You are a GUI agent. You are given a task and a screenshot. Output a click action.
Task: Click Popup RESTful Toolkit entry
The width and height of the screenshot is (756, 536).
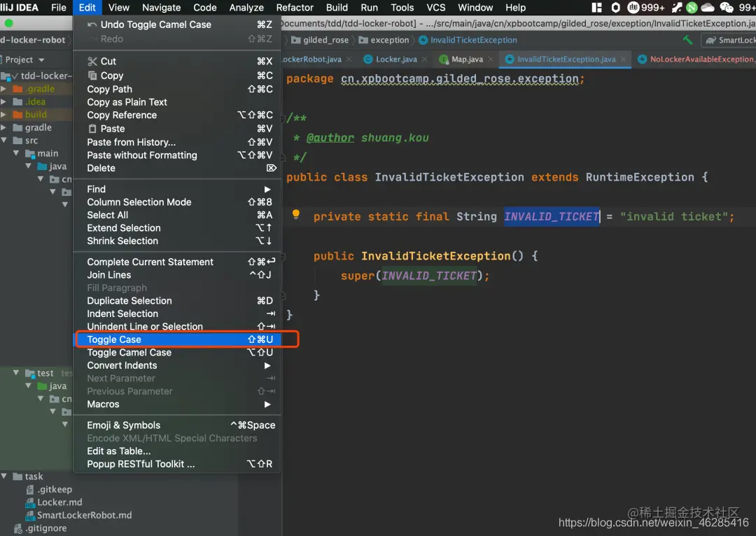176,464
